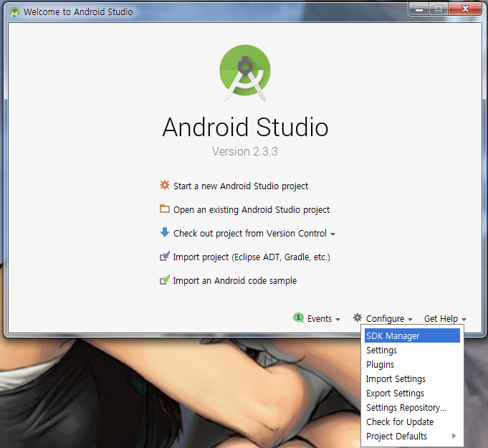Check out project from Version Control
The image size is (488, 448).
[x=250, y=233]
